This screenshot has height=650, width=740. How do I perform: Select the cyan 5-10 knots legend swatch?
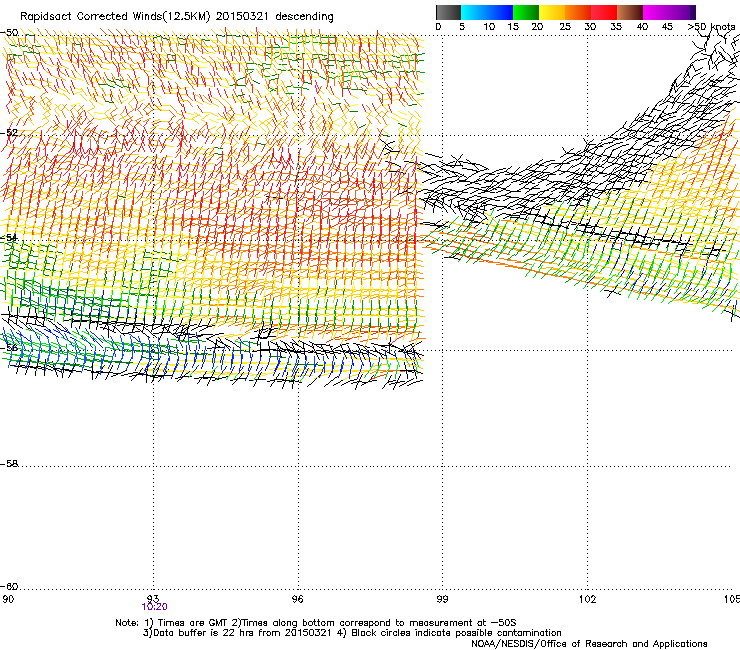[474, 12]
